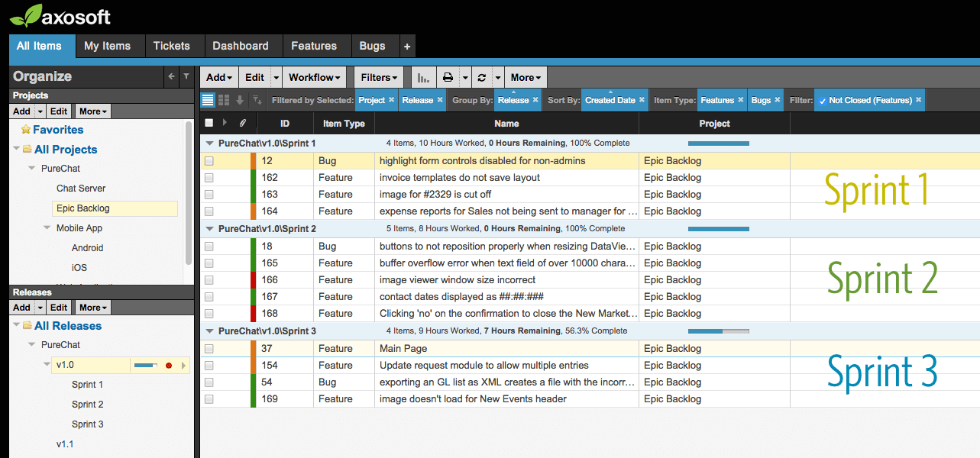Open the main toolbar Add dropdown
The height and width of the screenshot is (458, 980).
click(218, 77)
